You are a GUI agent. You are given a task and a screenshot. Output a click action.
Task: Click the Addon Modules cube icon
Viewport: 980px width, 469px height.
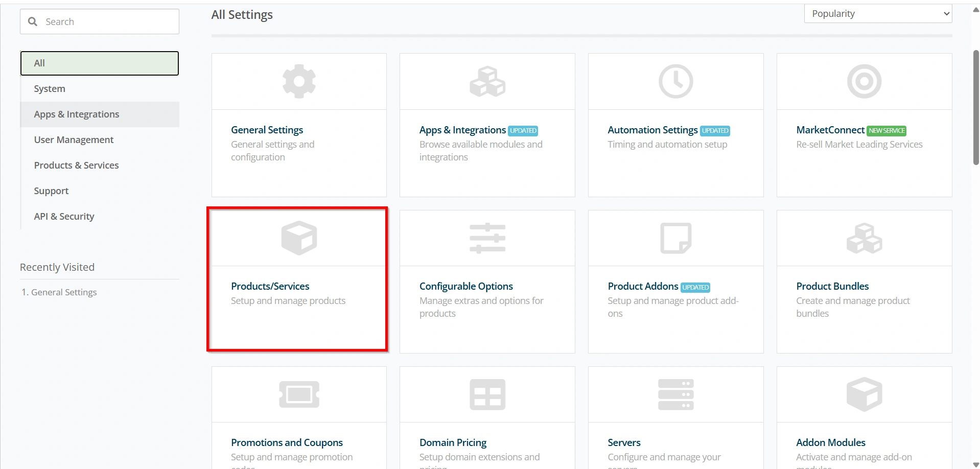864,394
